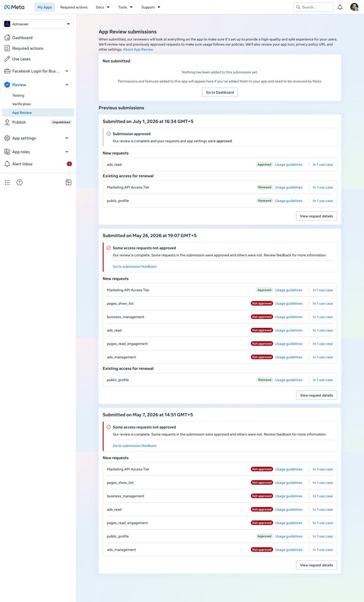Click the Dashboard house icon
This screenshot has height=602, width=364.
pos(7,38)
